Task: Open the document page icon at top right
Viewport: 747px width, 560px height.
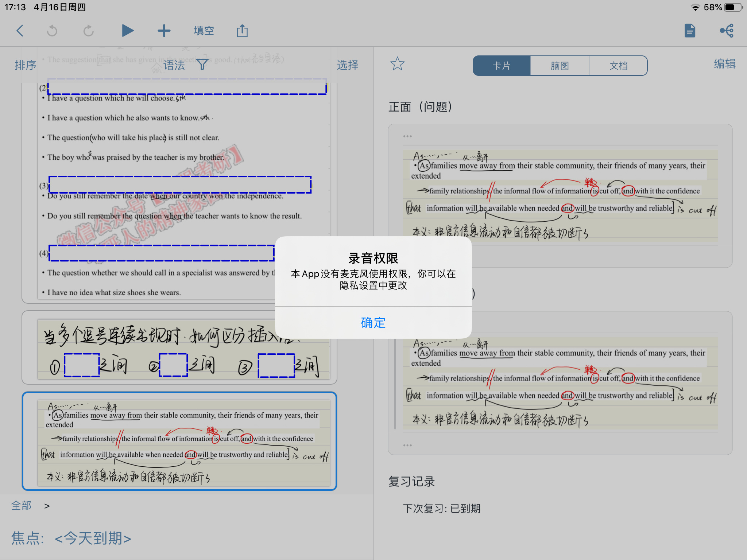Action: click(x=690, y=31)
